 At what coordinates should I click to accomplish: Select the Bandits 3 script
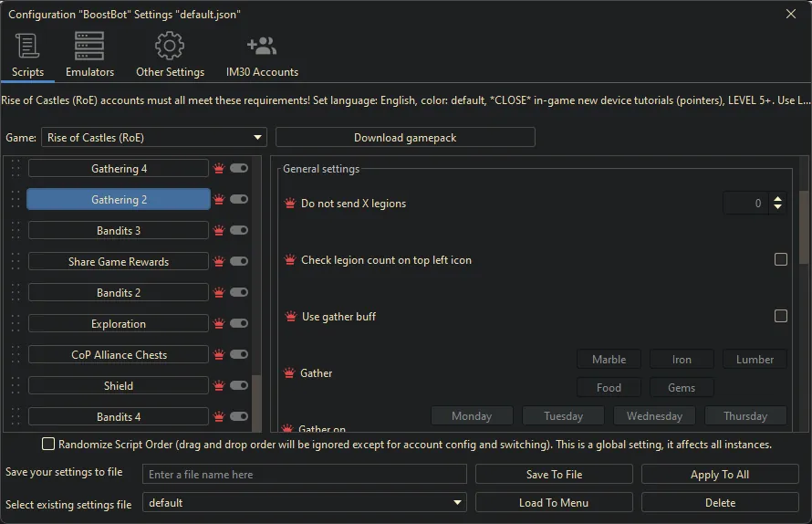[x=119, y=231]
